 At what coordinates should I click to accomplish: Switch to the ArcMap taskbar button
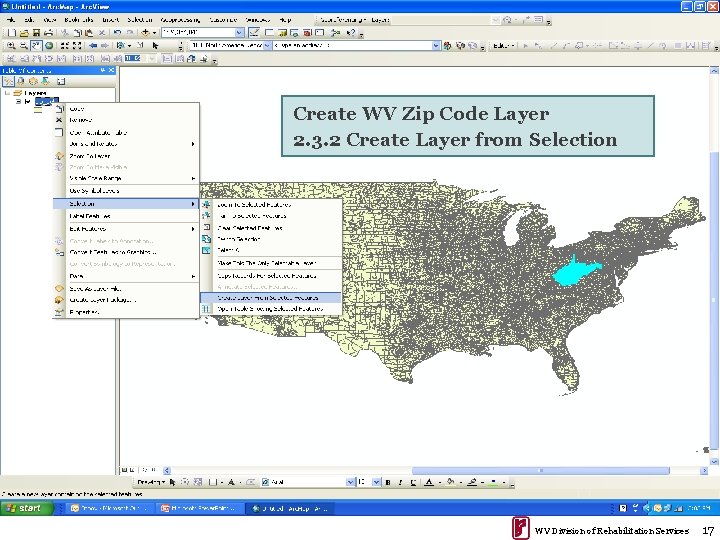290,508
